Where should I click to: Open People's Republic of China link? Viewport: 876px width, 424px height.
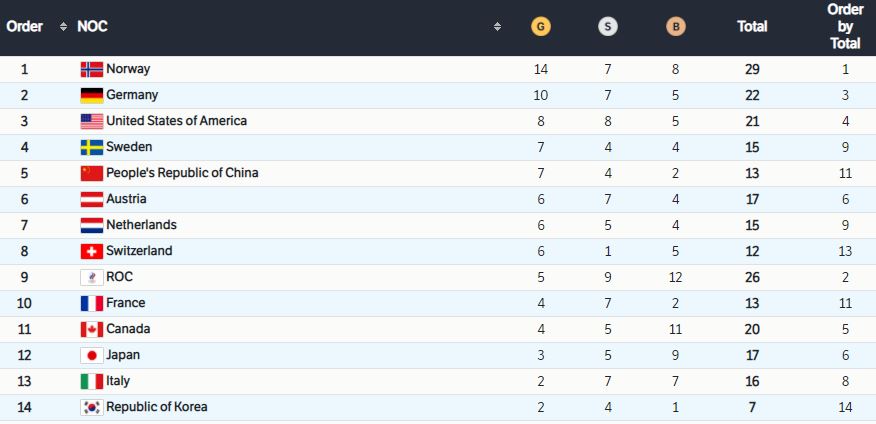182,173
